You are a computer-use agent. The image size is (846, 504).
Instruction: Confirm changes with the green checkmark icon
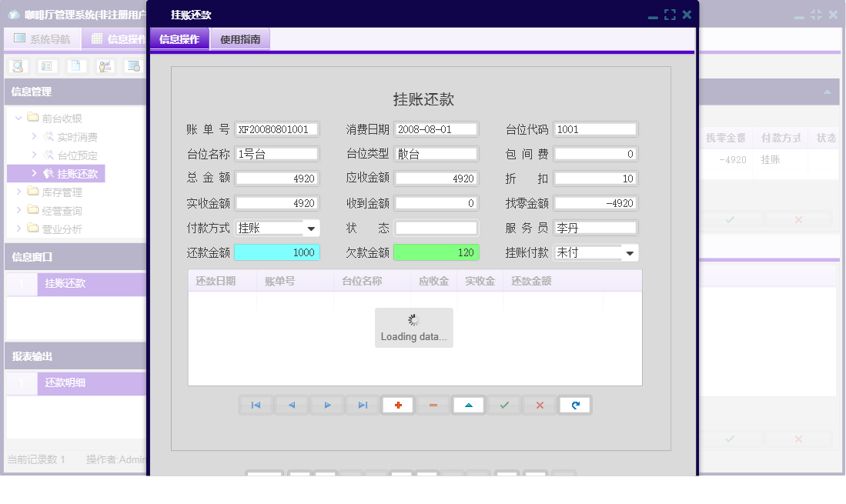503,405
